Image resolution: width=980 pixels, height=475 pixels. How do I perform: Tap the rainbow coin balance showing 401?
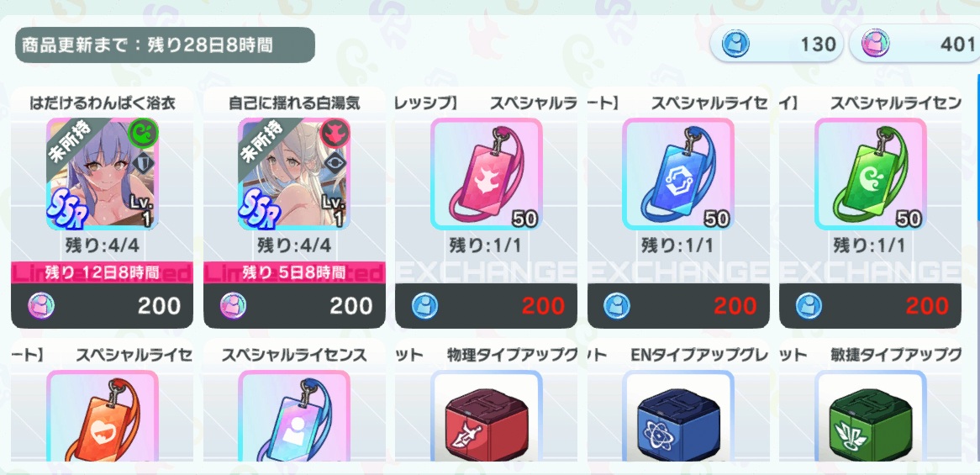tap(915, 44)
